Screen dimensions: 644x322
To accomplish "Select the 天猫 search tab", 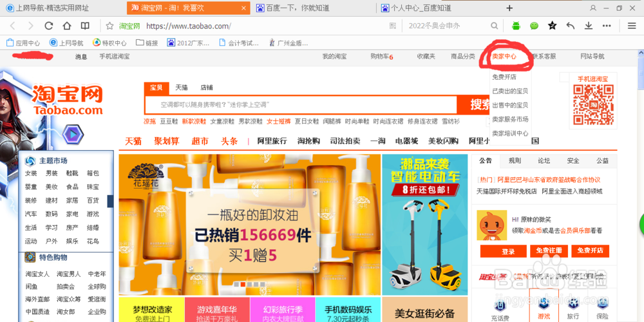I will click(x=182, y=88).
